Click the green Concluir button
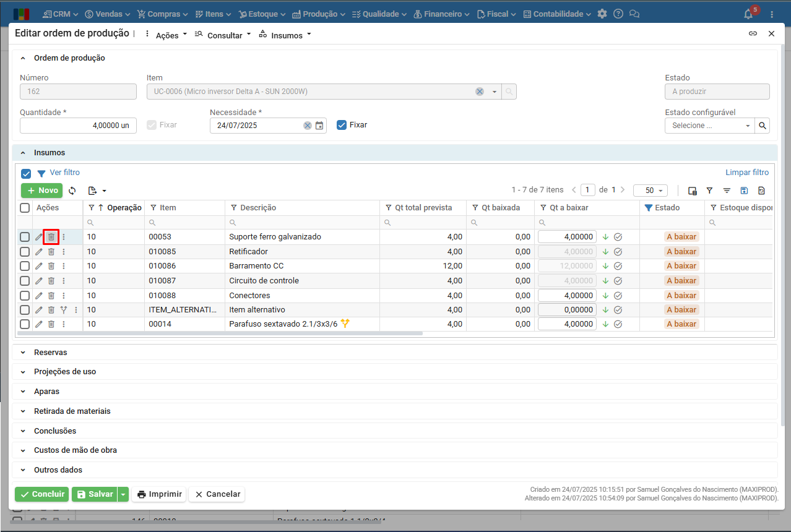The image size is (791, 532). (42, 494)
